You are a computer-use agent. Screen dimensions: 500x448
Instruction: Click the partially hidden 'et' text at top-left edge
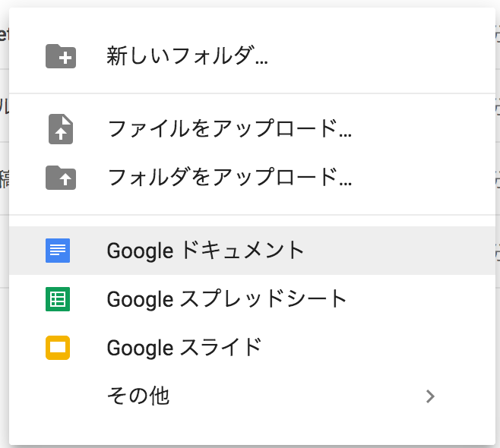4,33
